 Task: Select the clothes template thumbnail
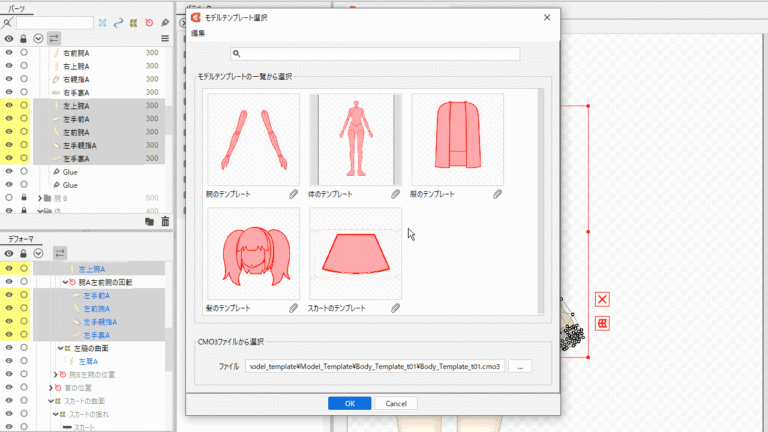pyautogui.click(x=457, y=140)
